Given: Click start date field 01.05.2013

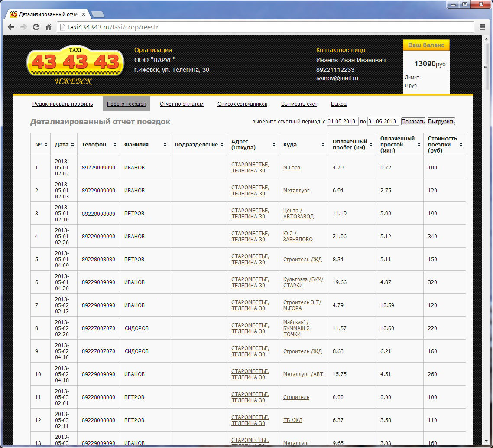Looking at the screenshot, I should click(x=342, y=122).
